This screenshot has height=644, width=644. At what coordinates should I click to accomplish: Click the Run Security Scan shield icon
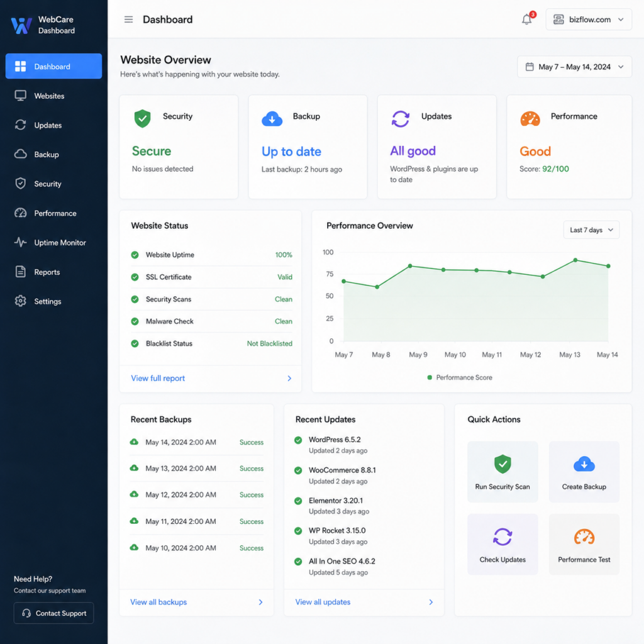point(502,464)
